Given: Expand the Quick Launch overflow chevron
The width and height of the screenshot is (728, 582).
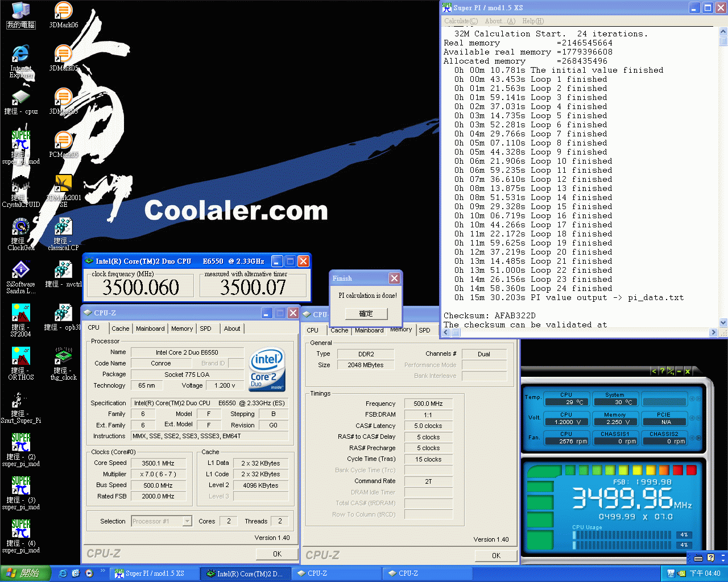Looking at the screenshot, I should coord(103,570).
